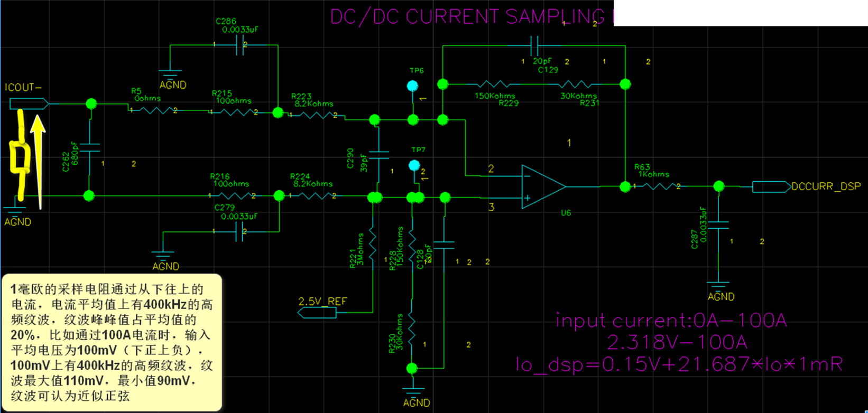
Task: Select feedback capacitor C129 20pF symbol
Action: [534, 45]
